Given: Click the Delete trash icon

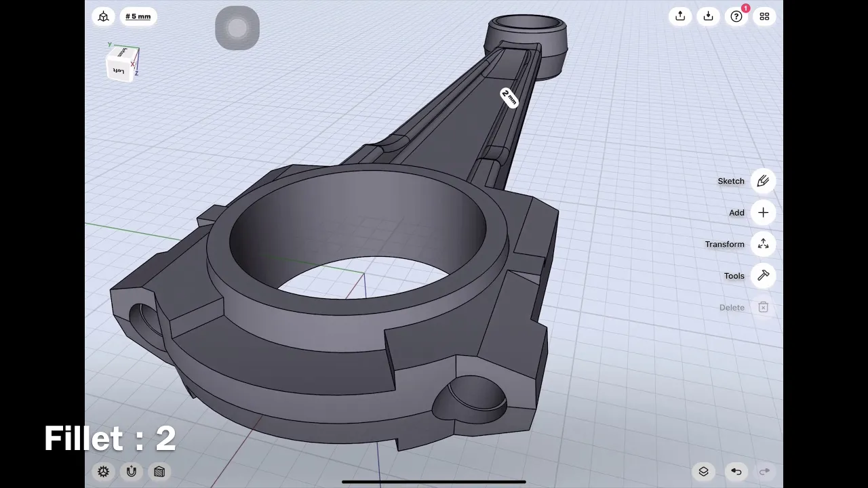Looking at the screenshot, I should pyautogui.click(x=763, y=308).
